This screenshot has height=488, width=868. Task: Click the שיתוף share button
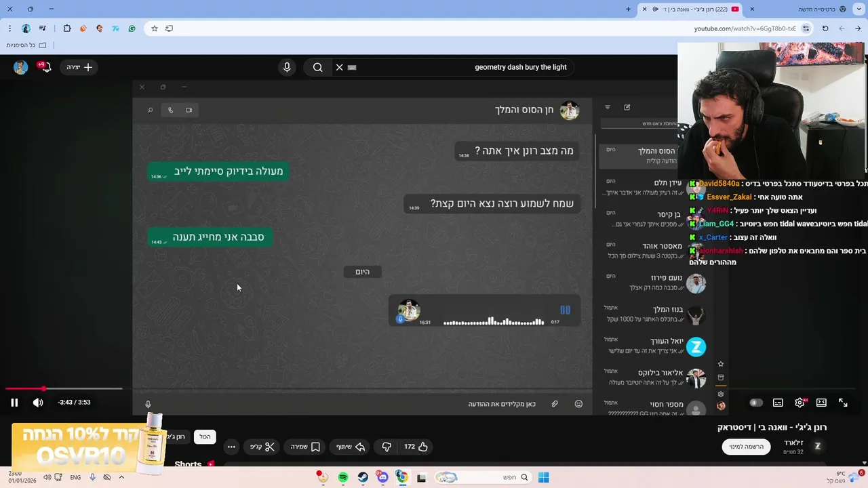(x=351, y=447)
